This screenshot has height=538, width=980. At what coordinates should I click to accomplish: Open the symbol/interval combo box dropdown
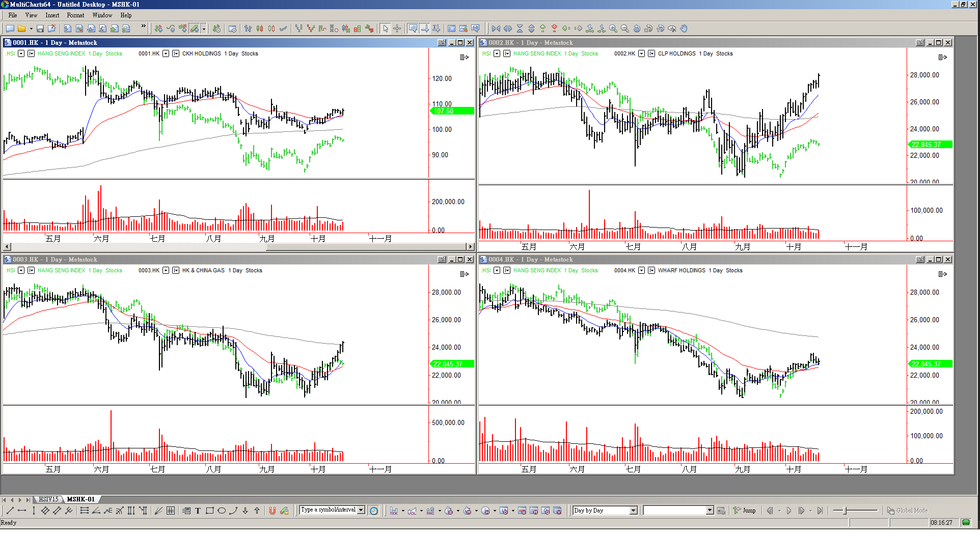(361, 510)
